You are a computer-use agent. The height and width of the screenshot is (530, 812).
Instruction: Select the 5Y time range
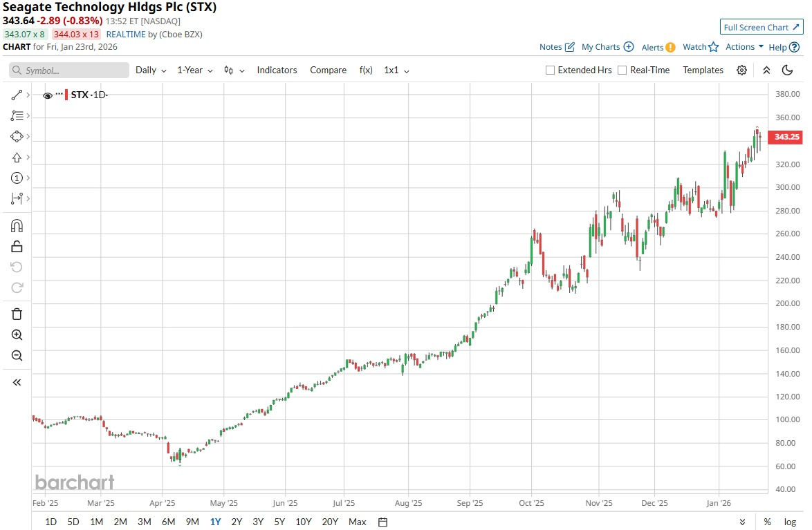click(x=279, y=522)
